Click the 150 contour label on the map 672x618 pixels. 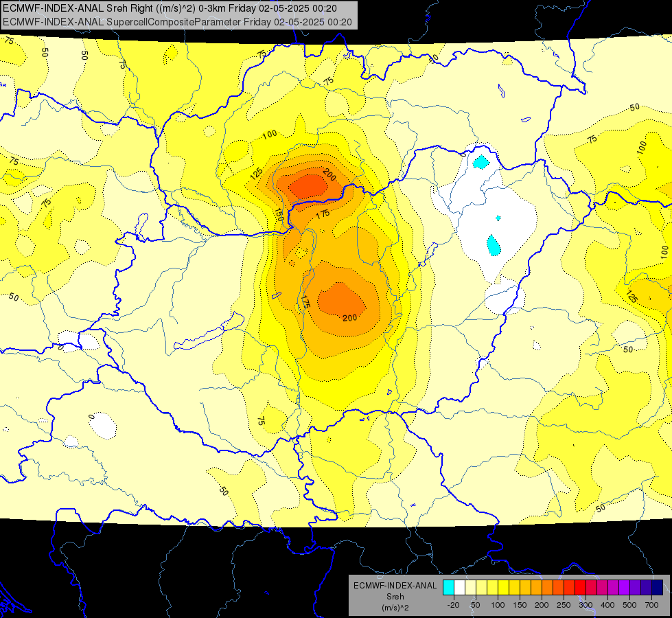point(279,214)
